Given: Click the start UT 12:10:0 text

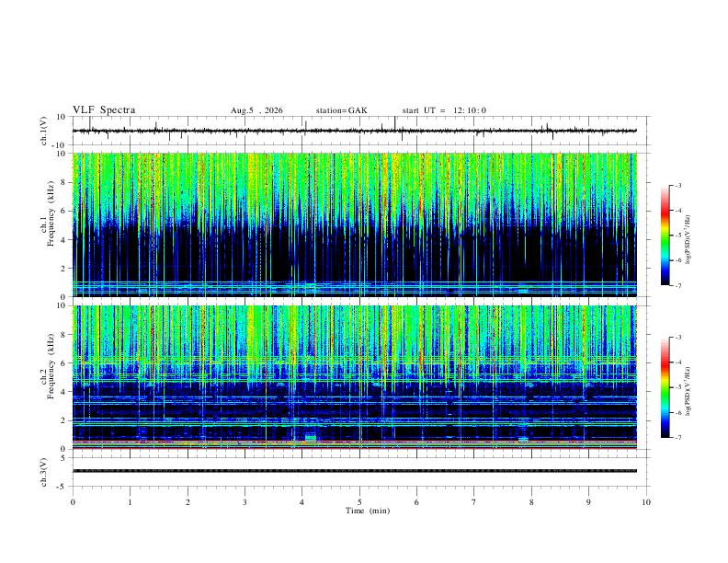Looking at the screenshot, I should coord(444,110).
